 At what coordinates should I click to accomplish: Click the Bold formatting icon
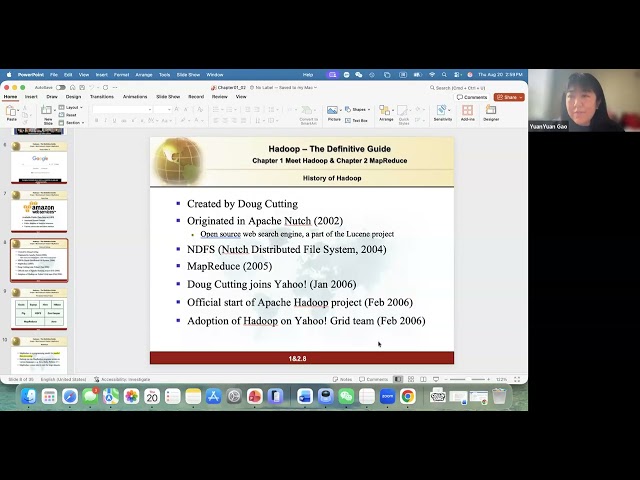coord(97,120)
